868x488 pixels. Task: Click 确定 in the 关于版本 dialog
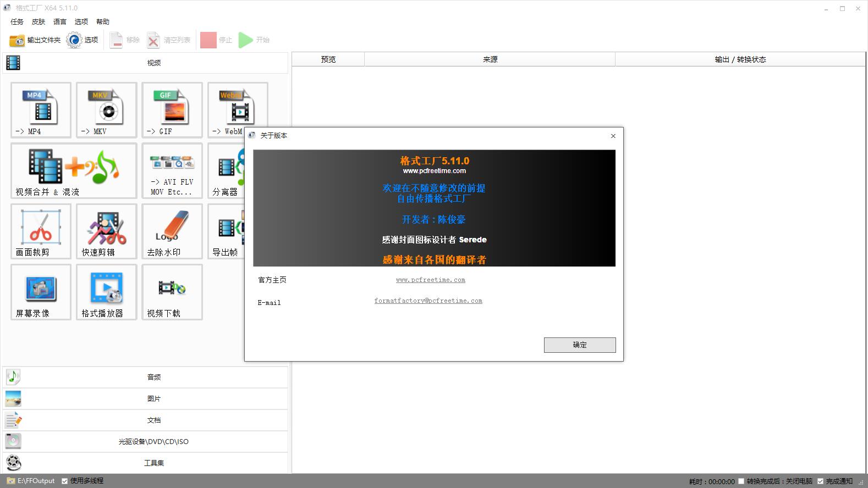[580, 345]
